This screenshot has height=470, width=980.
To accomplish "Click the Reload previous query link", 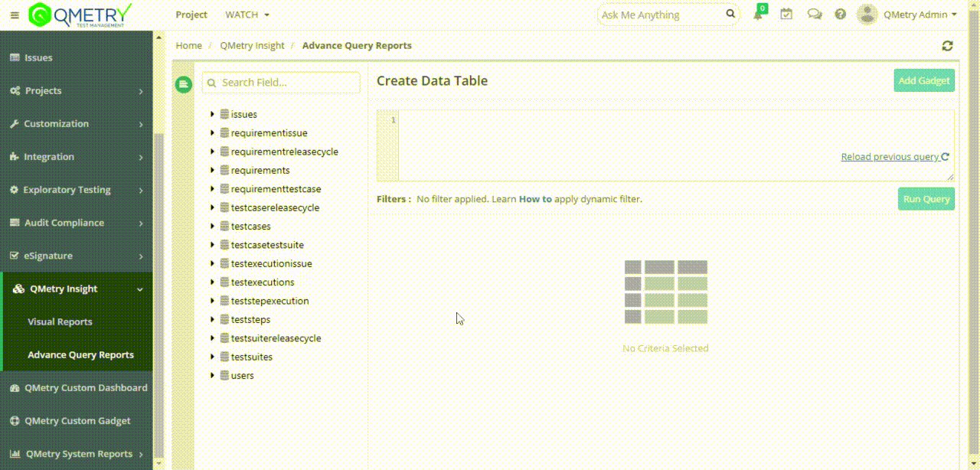I will (895, 157).
